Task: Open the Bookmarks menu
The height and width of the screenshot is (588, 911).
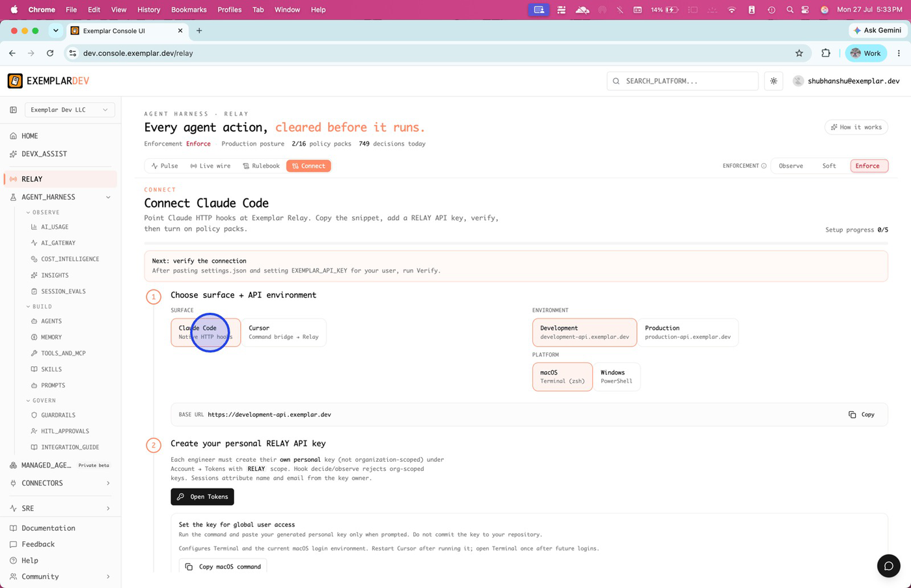Action: 189,10
